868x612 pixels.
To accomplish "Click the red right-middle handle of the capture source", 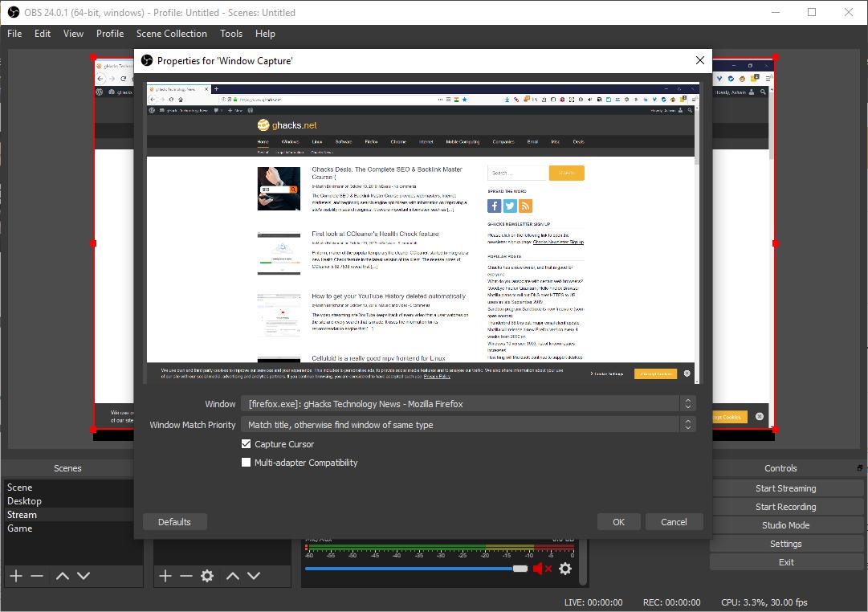I will click(775, 243).
